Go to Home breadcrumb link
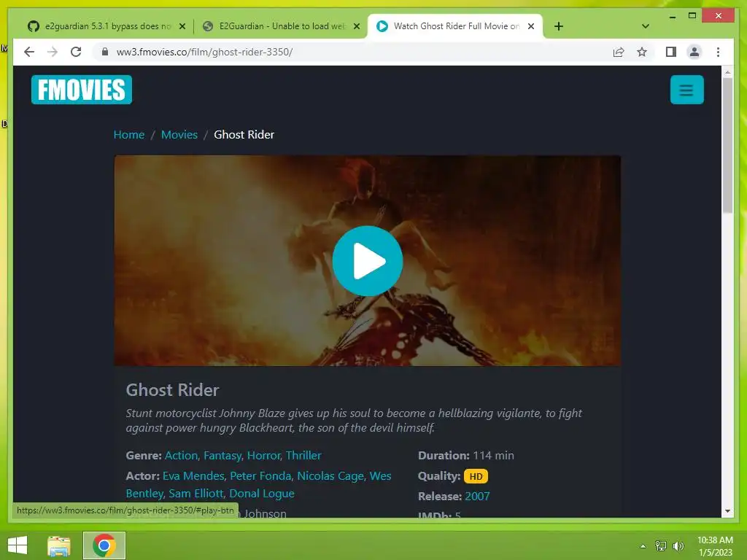This screenshot has height=560, width=747. (128, 135)
